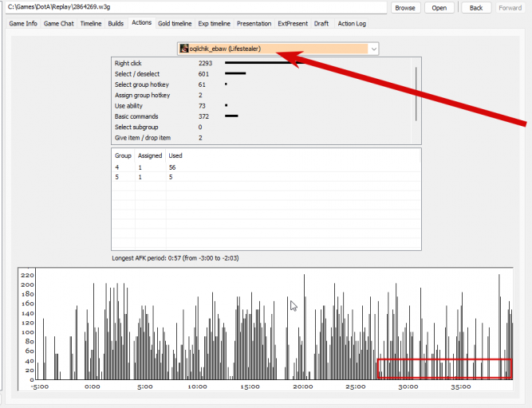The image size is (532, 408).
Task: Click the 0:00 mark on the chart axis
Action: point(93,386)
